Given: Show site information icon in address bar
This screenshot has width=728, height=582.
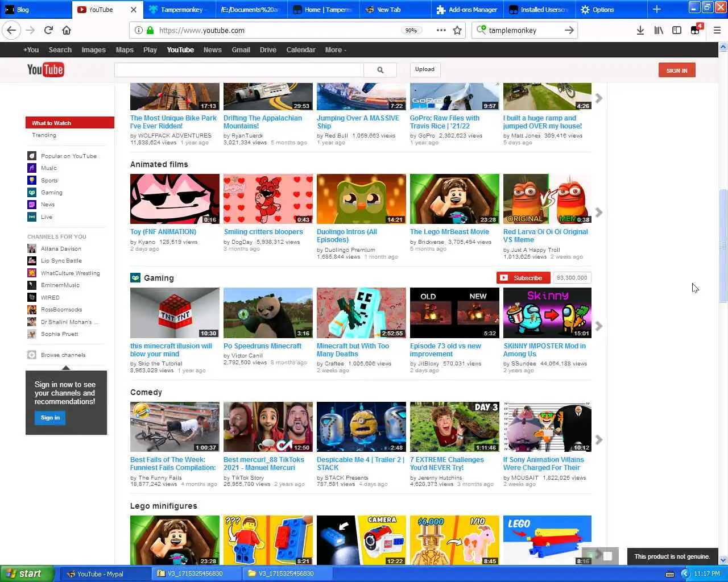Looking at the screenshot, I should point(138,30).
